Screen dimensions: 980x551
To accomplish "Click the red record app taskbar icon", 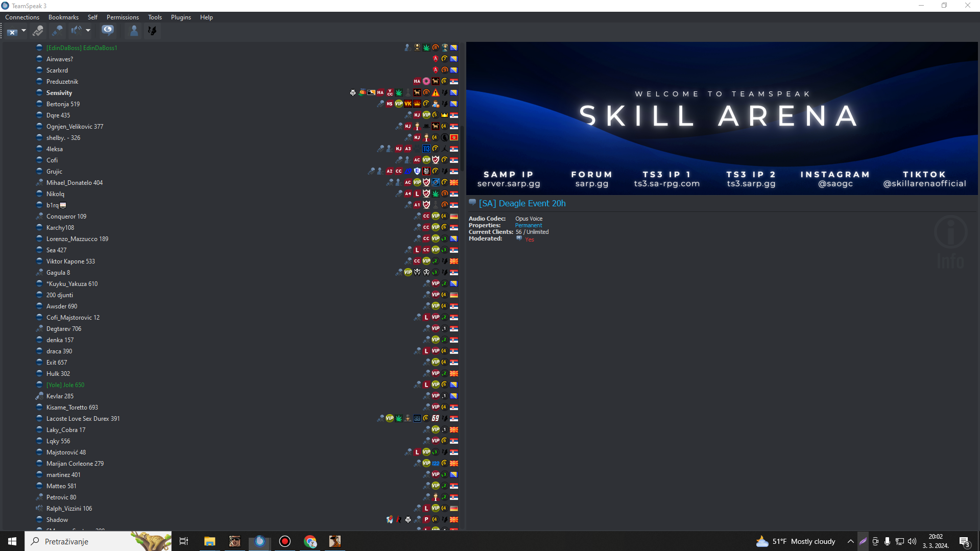I will point(285,541).
